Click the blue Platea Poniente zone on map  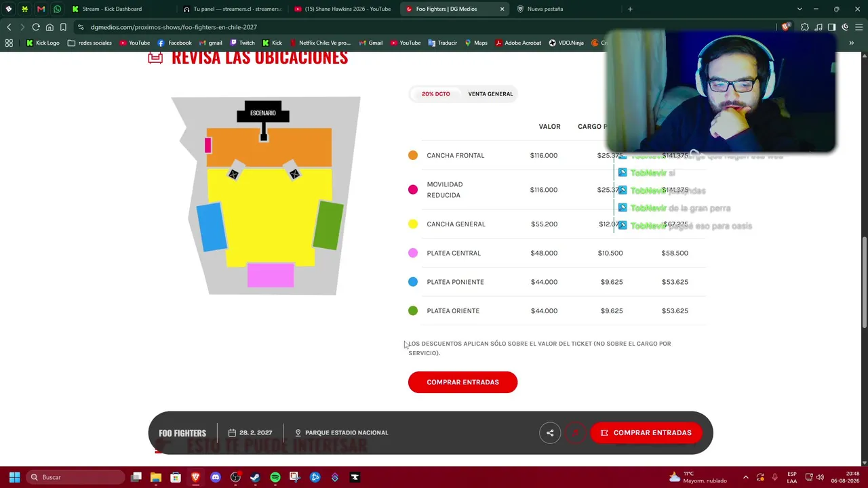click(x=212, y=227)
